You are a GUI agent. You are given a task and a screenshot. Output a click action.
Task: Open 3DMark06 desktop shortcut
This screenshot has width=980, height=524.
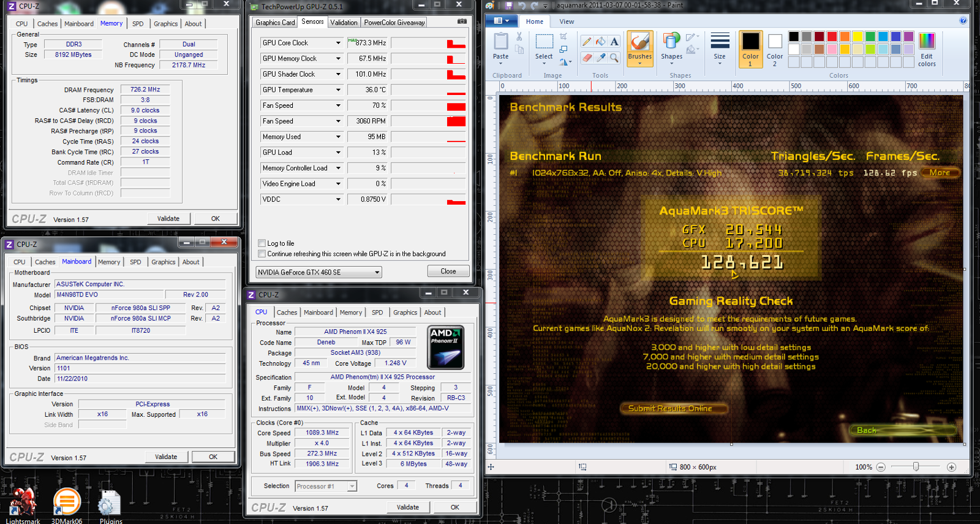click(x=67, y=506)
